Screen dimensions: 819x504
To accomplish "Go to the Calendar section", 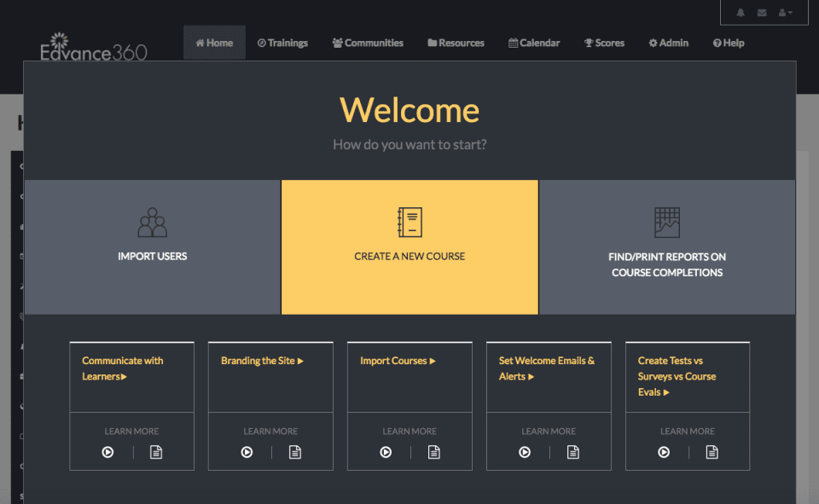I will click(x=534, y=42).
